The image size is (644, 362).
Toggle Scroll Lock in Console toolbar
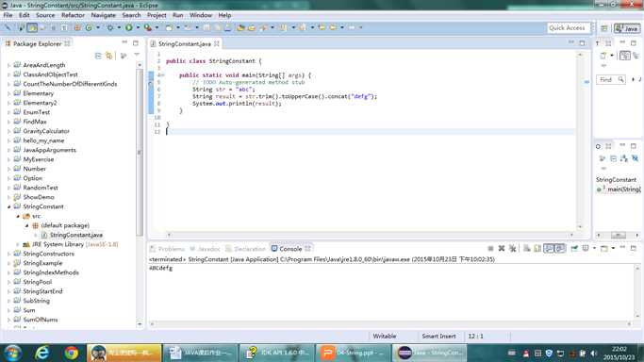pos(537,248)
